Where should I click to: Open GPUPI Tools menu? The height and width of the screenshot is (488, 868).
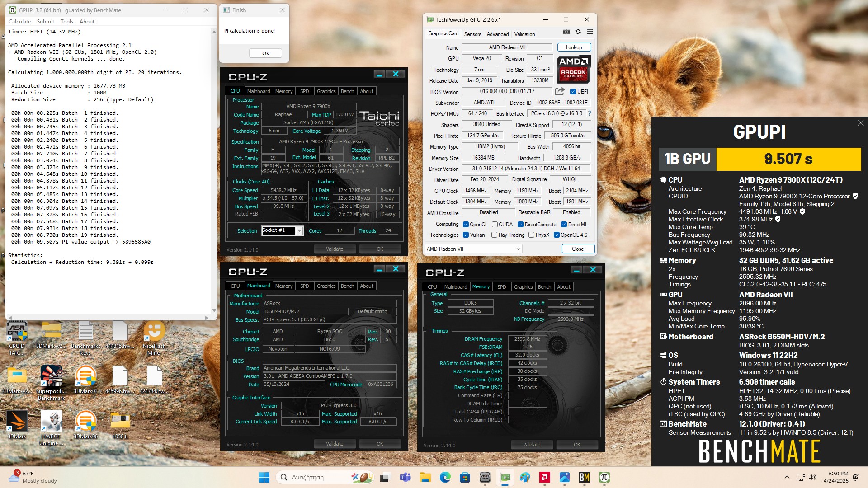pos(67,22)
